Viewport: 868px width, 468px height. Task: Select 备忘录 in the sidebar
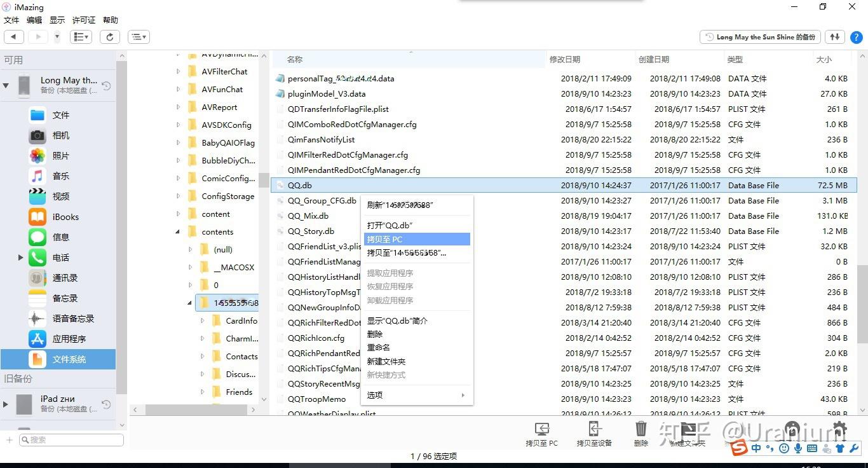[x=65, y=298]
